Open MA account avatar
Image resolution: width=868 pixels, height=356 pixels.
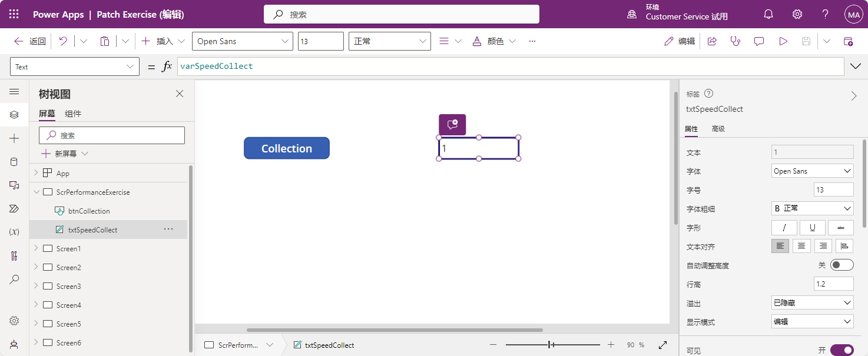point(853,15)
